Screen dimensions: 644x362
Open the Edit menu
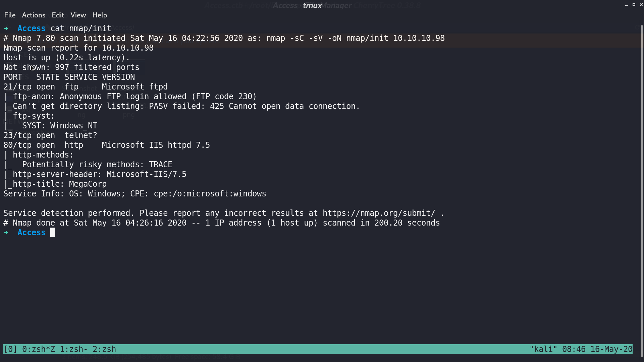pyautogui.click(x=58, y=15)
